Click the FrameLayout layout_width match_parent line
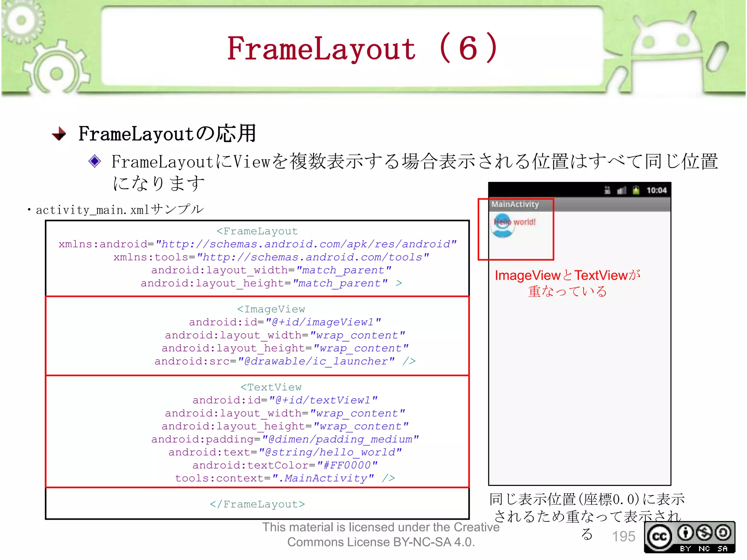This screenshot has width=747, height=560. 271,270
